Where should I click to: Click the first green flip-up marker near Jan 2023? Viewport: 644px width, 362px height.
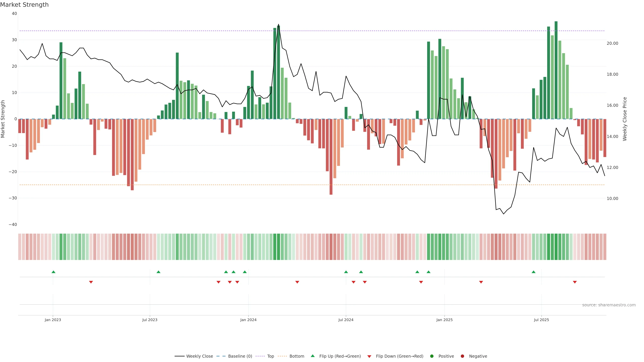click(x=53, y=272)
